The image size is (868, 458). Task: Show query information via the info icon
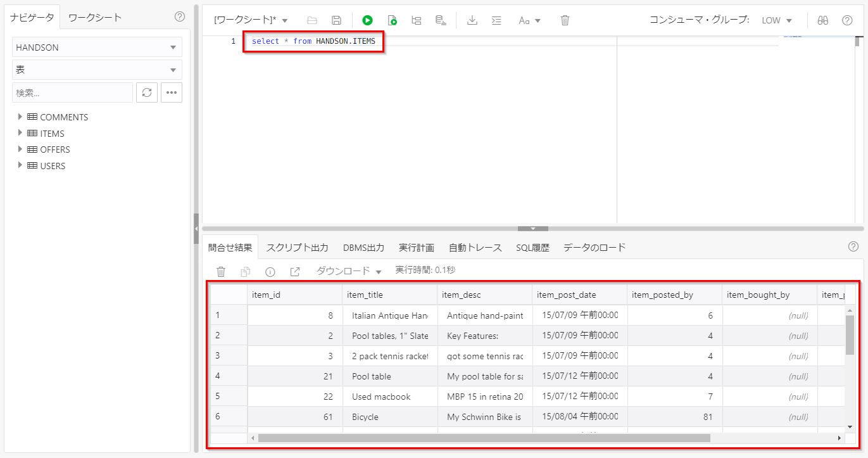(270, 271)
